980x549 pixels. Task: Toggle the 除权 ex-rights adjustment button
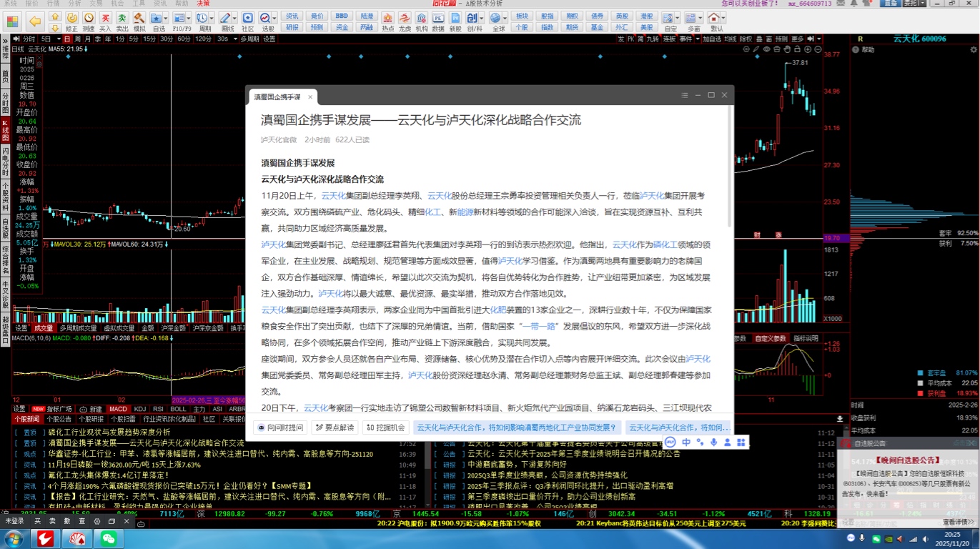click(x=746, y=39)
